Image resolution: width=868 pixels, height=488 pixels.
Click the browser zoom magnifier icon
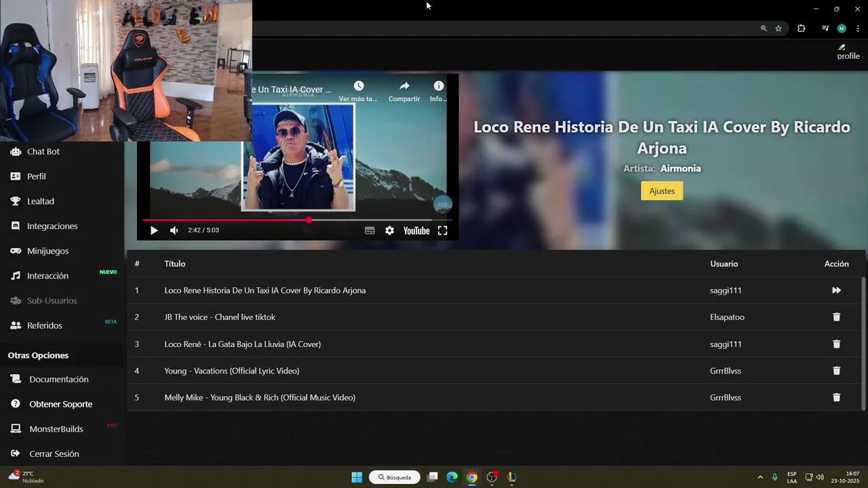click(x=764, y=28)
